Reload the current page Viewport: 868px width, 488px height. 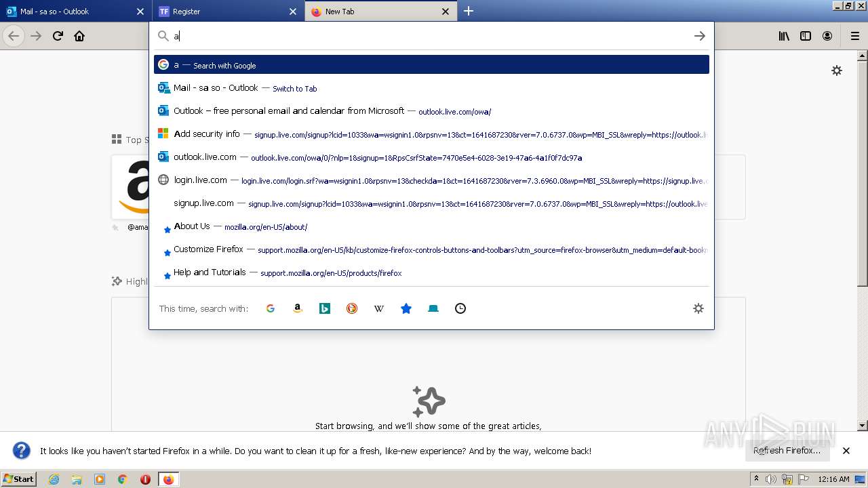tap(58, 36)
